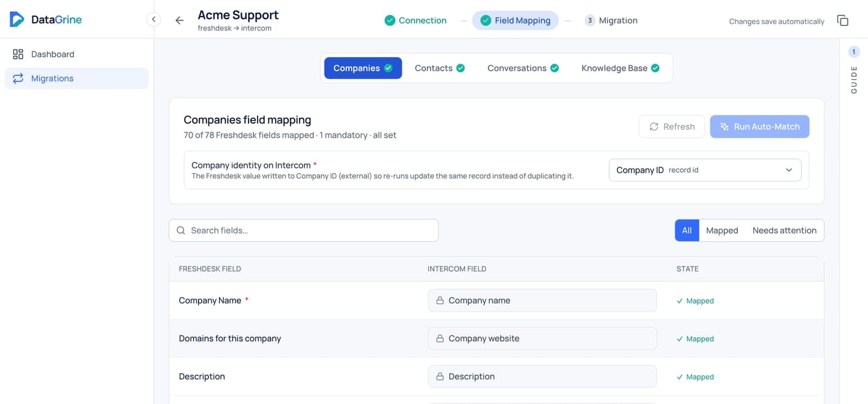Focus the Search fields input
The height and width of the screenshot is (404, 868).
pos(304,230)
